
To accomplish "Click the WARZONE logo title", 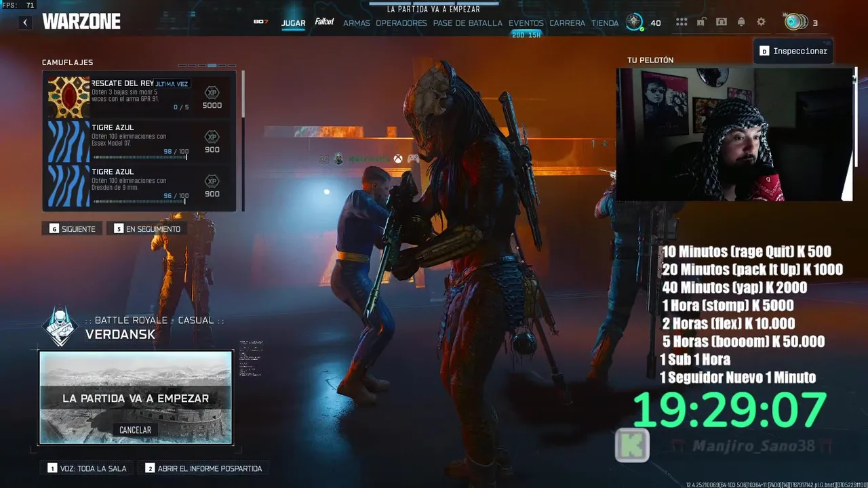I will tap(81, 22).
